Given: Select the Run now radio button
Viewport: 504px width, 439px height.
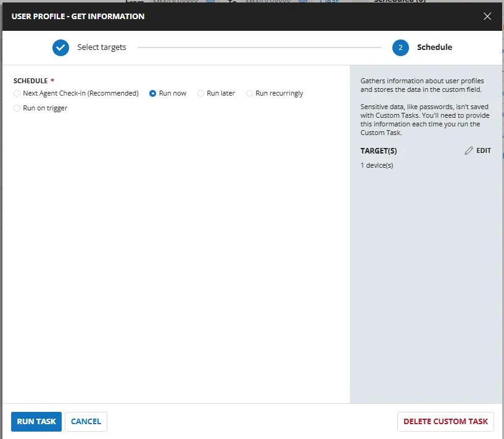Looking at the screenshot, I should pyautogui.click(x=153, y=94).
